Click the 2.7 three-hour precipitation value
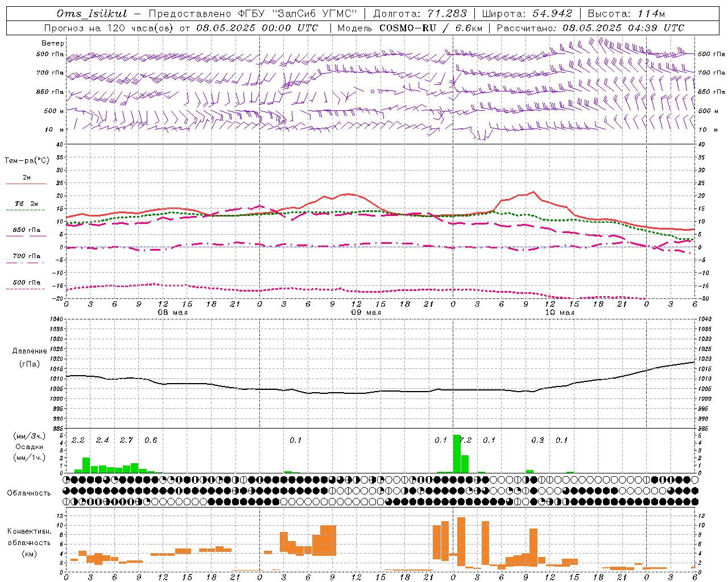The width and height of the screenshot is (728, 582). (x=126, y=440)
